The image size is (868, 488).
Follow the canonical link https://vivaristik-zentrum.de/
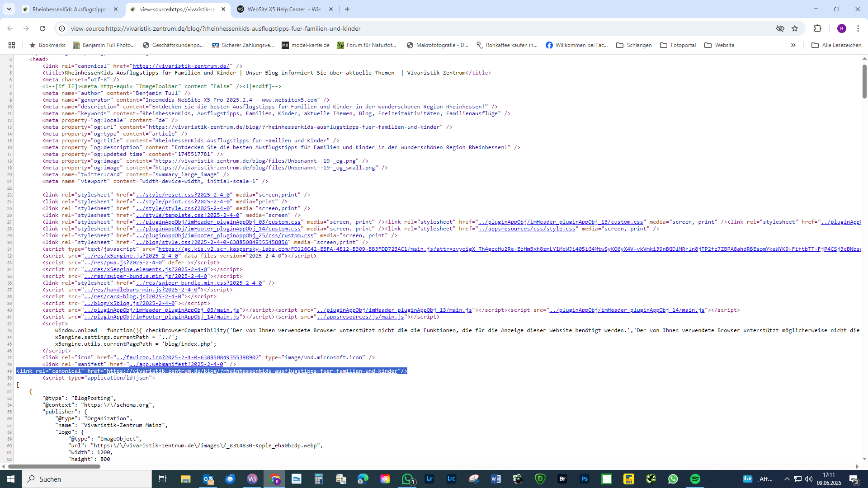click(181, 66)
